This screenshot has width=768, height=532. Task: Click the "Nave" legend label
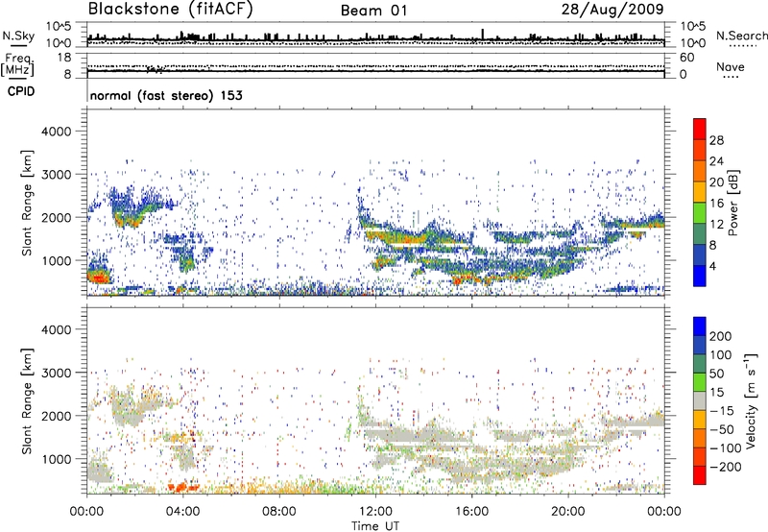click(x=731, y=66)
